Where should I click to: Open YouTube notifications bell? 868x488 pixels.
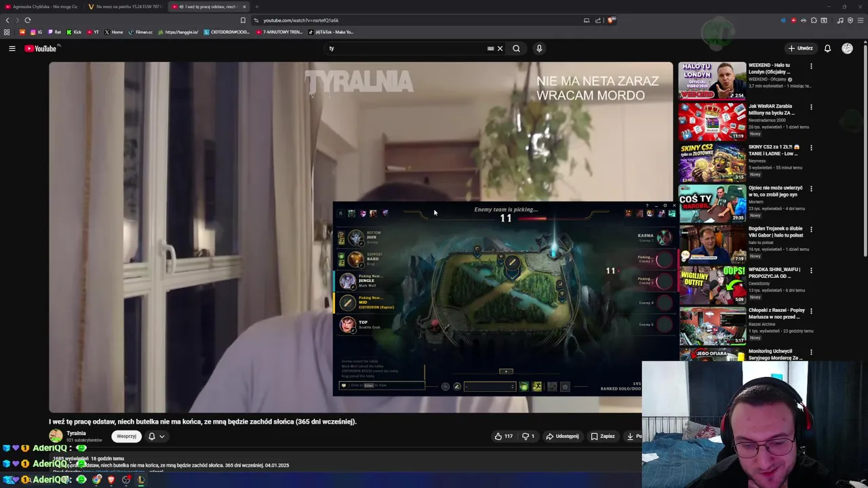point(827,48)
